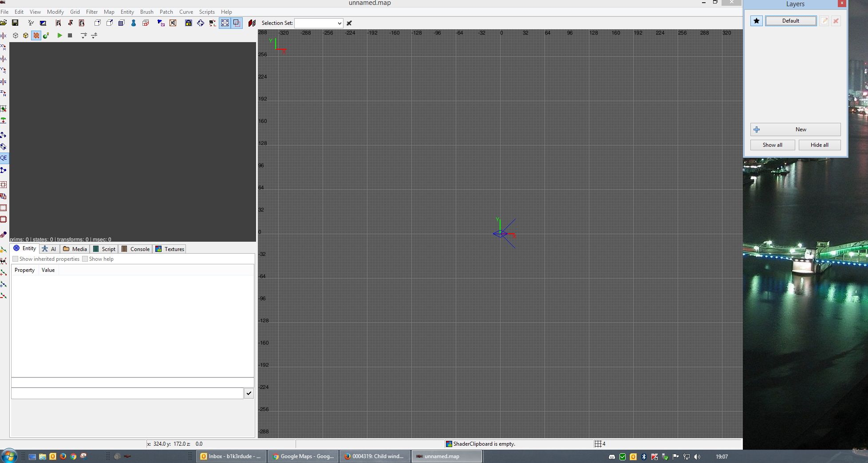868x463 pixels.
Task: Click the open map folder icon
Action: (4, 23)
